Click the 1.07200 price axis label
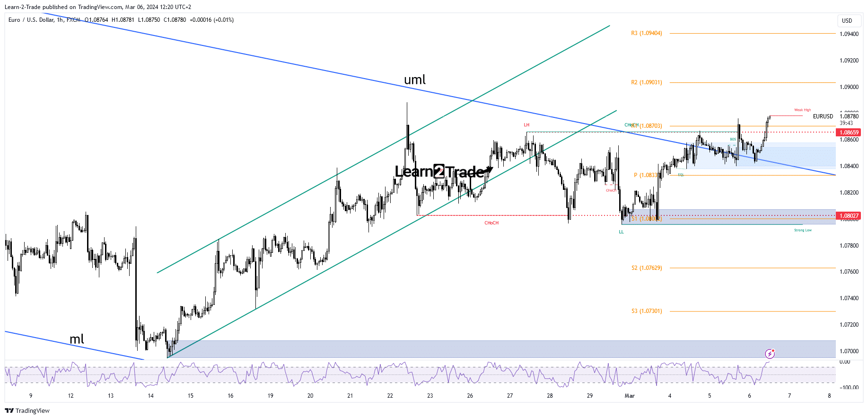 849,325
